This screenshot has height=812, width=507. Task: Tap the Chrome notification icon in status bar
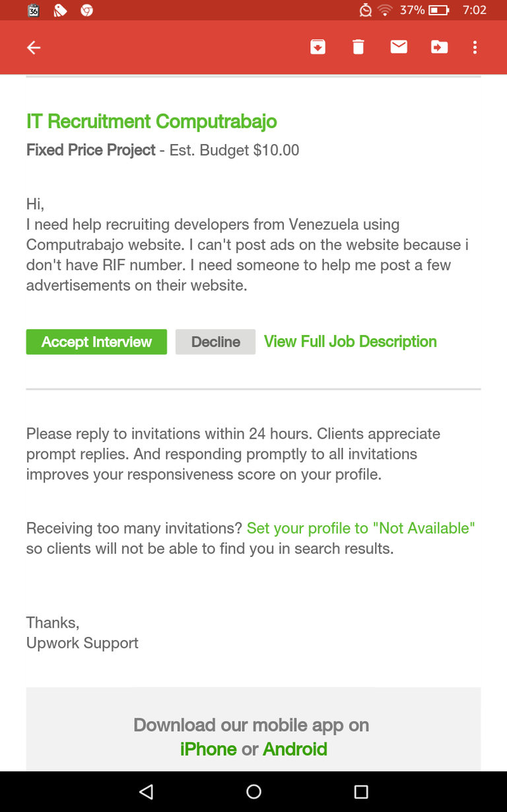click(x=86, y=11)
